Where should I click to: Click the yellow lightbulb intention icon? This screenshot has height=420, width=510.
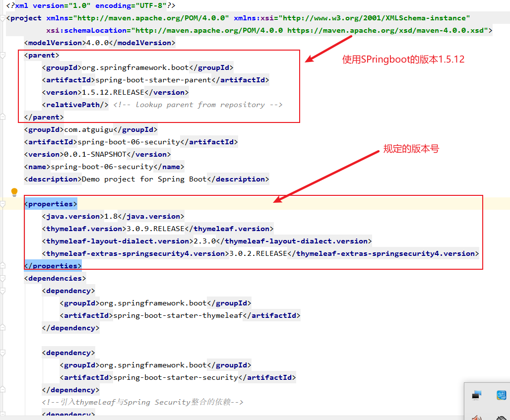14,192
